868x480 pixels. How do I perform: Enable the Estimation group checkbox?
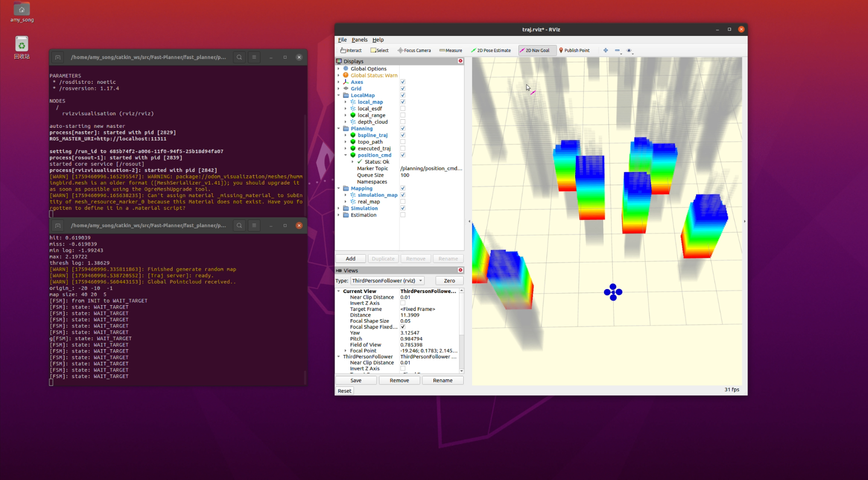point(403,215)
